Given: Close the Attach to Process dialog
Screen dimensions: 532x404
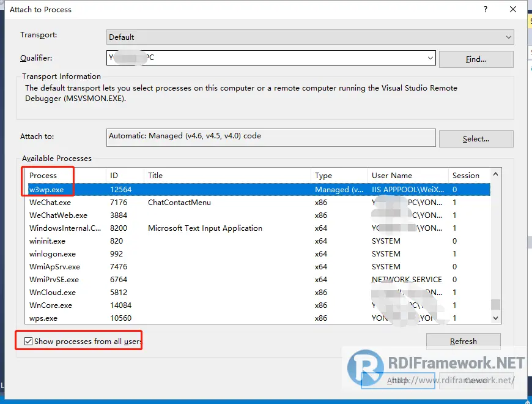Looking at the screenshot, I should tap(513, 9).
